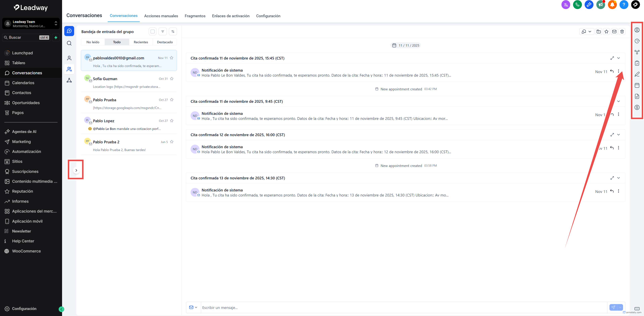Star the current conversation in header toolbar
Viewport: 644px width, 316px height.
tap(606, 32)
